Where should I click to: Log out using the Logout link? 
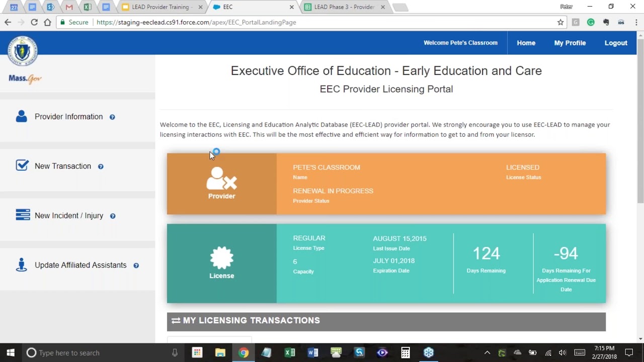pos(616,43)
